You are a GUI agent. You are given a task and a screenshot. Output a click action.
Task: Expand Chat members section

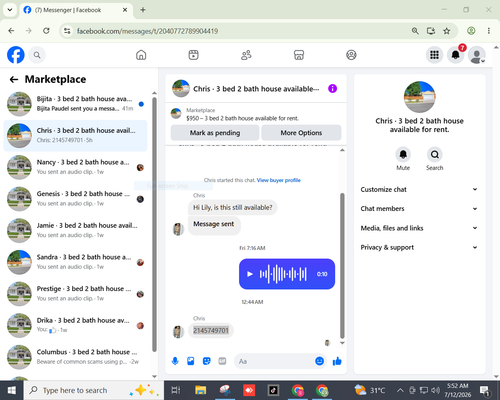click(419, 209)
